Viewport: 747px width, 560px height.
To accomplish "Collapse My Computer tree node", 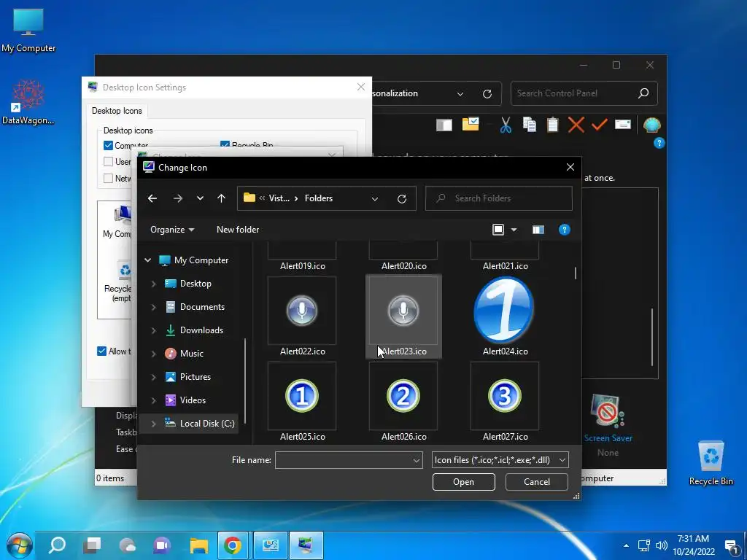I will 147,260.
